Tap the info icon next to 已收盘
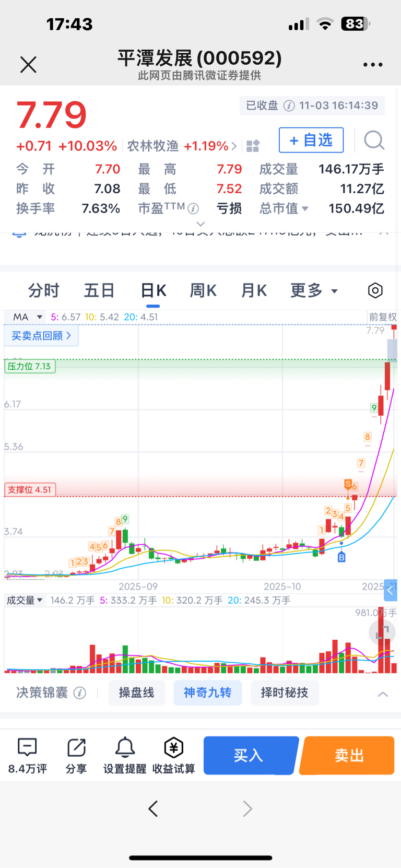This screenshot has height=868, width=401. [x=289, y=105]
